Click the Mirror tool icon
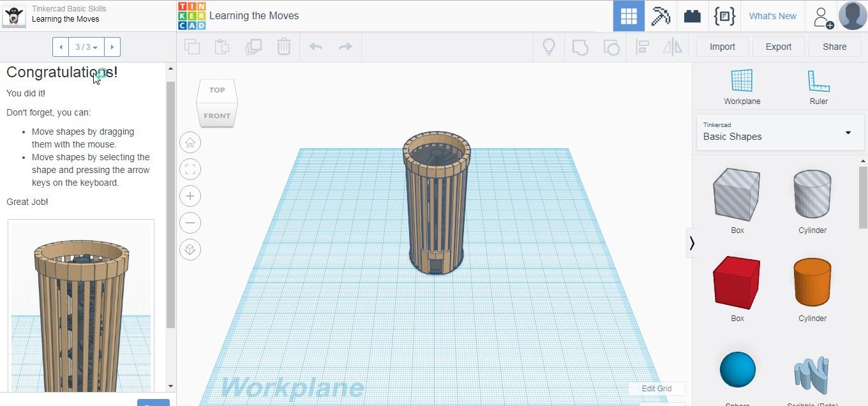Image resolution: width=868 pixels, height=406 pixels. (x=672, y=47)
